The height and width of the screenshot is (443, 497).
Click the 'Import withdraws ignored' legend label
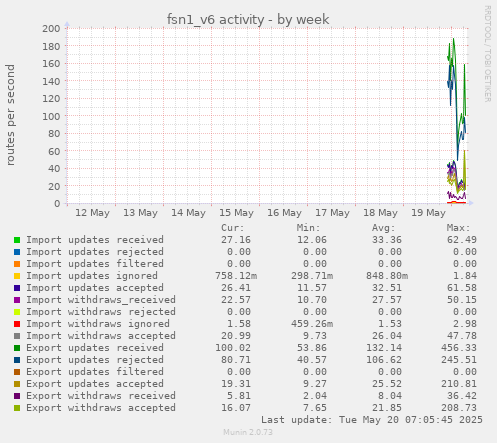(x=98, y=324)
